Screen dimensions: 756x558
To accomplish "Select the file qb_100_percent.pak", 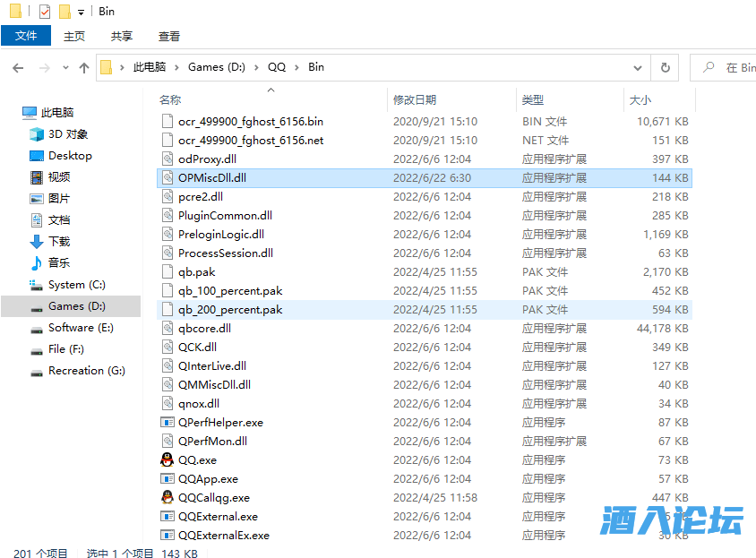I will click(x=425, y=290).
